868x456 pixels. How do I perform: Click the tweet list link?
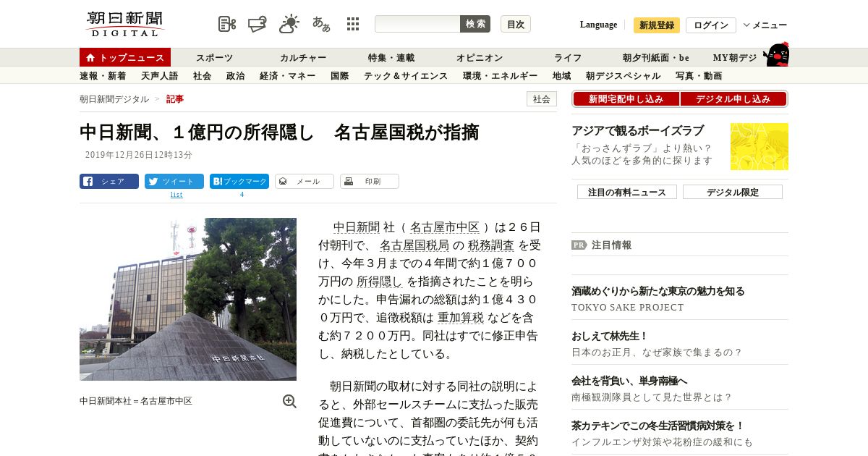[x=176, y=194]
